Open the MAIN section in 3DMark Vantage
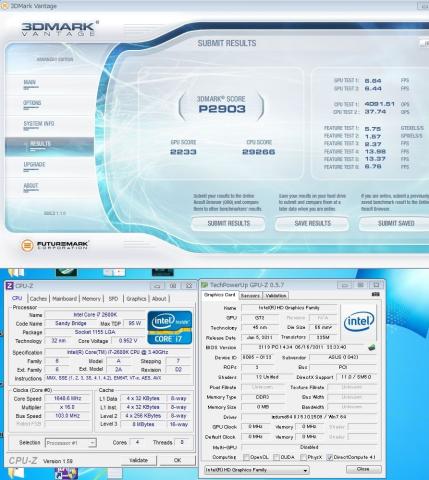The image size is (429, 480). coord(30,83)
